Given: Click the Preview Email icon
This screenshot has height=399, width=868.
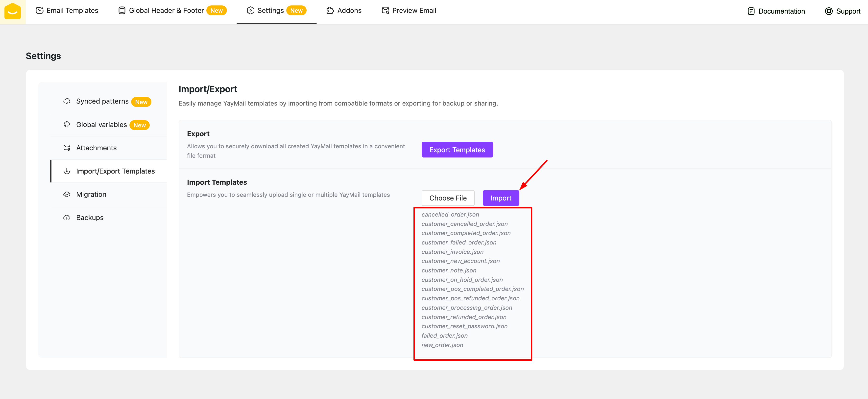Looking at the screenshot, I should pos(385,10).
